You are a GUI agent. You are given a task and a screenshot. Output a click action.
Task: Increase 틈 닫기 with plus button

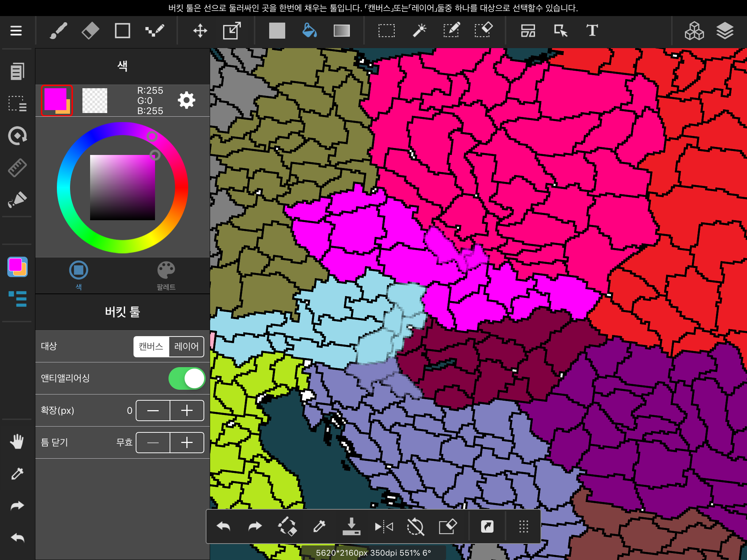(187, 443)
